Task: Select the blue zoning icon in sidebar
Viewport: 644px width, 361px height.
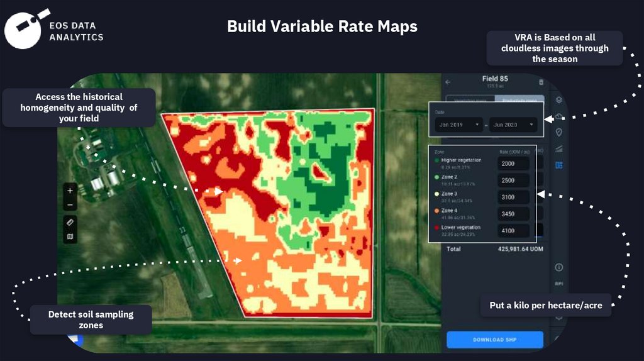Action: (558, 165)
